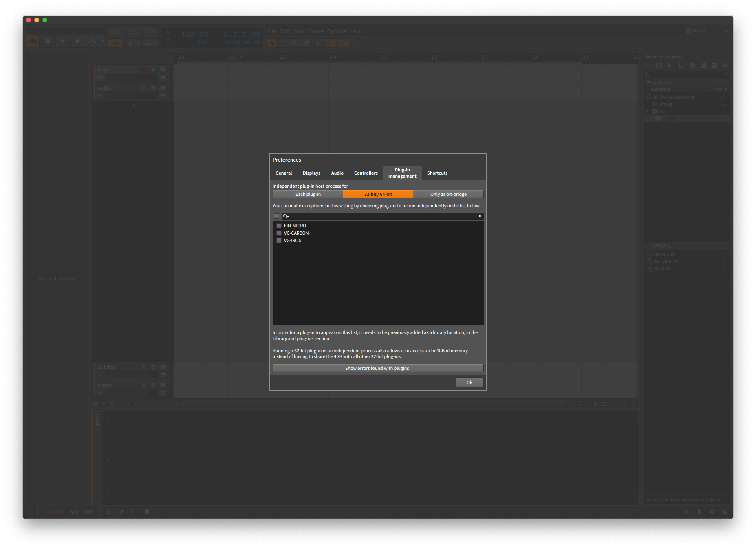Viewport: 756px width, 549px height.
Task: Open browser settings gear icon
Action: [725, 65]
